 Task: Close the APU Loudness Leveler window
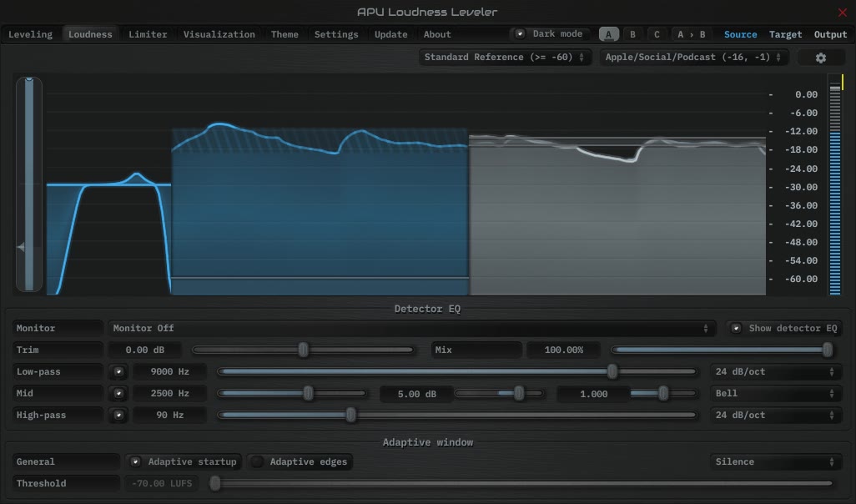(843, 12)
